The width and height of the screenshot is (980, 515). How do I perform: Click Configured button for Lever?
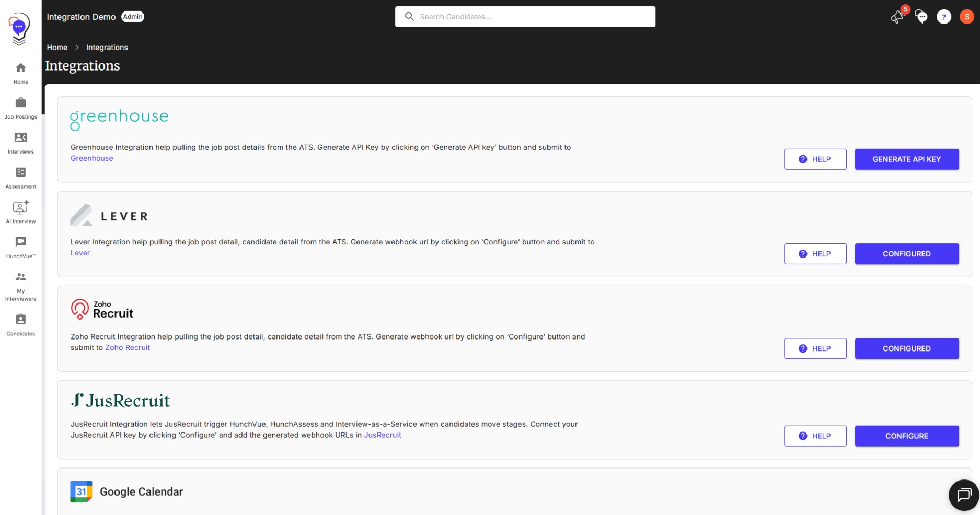pyautogui.click(x=907, y=254)
